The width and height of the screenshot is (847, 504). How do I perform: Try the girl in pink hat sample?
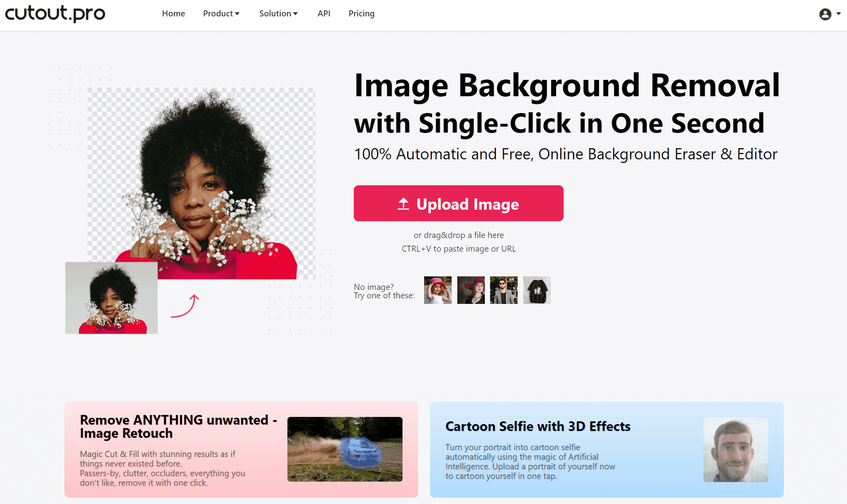click(x=438, y=290)
